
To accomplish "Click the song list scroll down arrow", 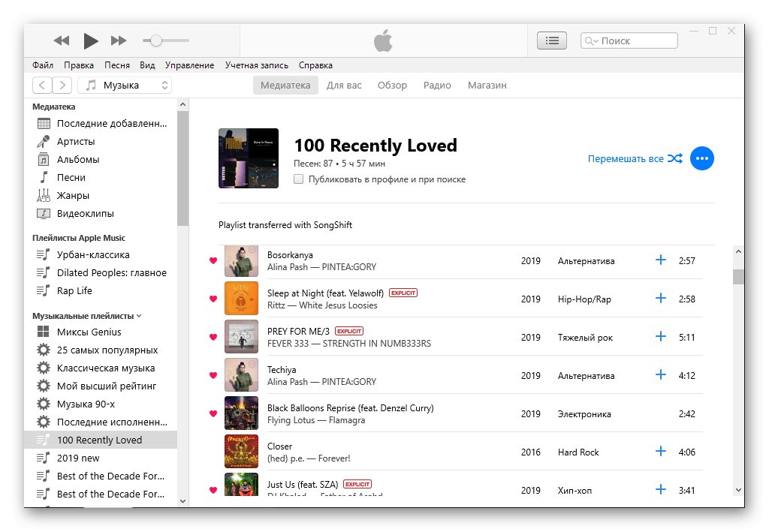I will (x=738, y=490).
